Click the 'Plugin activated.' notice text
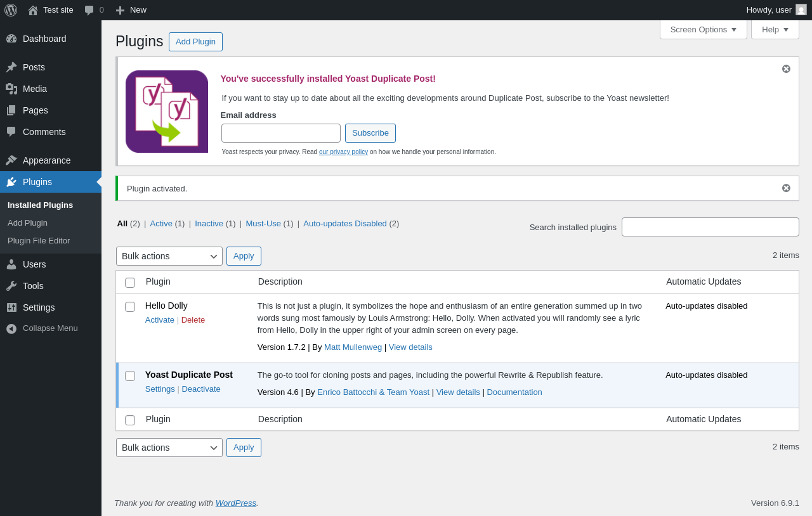Image resolution: width=812 pixels, height=516 pixels. click(157, 189)
